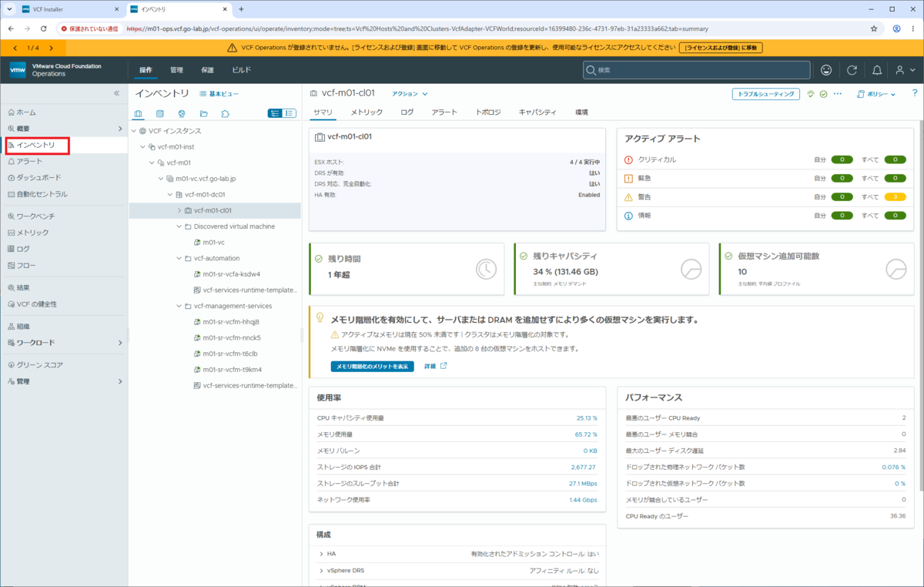The width and height of the screenshot is (924, 587).
Task: Switch to ログ tab in cluster view
Action: click(407, 112)
